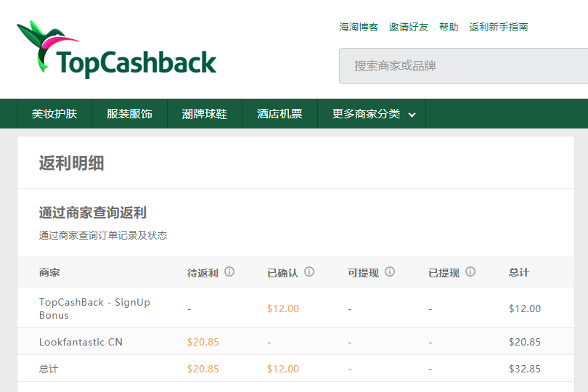Click the $20.85 pending amount for Lookfantastic CN
Image resolution: width=588 pixels, height=392 pixels.
(x=203, y=342)
